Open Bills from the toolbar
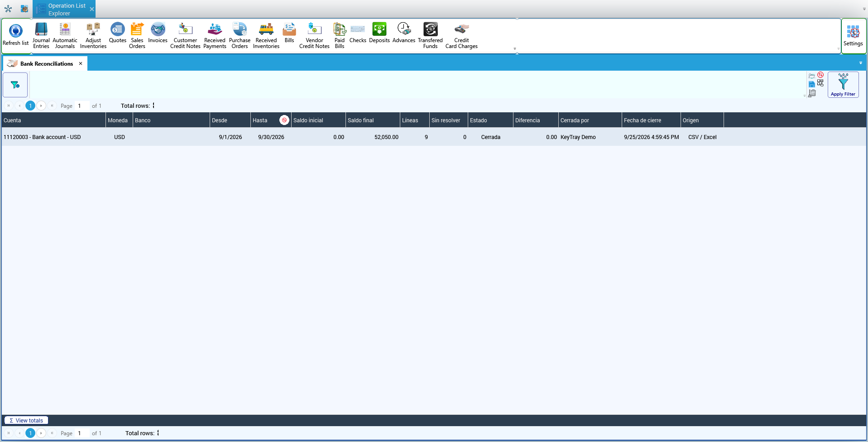Viewport: 868px width, 442px height. [289, 33]
